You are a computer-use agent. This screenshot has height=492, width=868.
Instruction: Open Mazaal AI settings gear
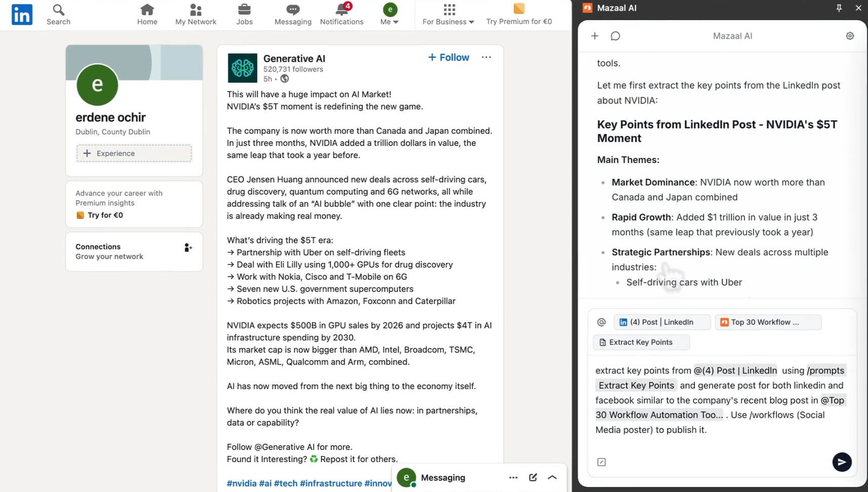click(x=850, y=36)
